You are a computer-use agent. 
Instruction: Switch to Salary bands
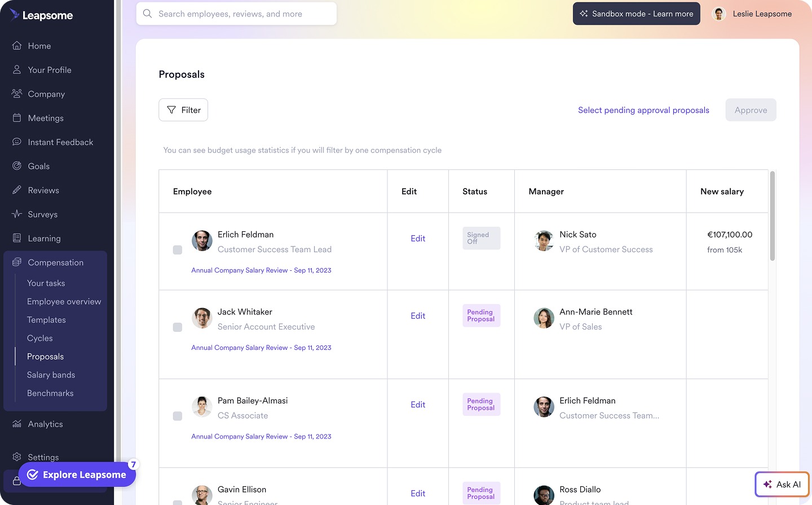pyautogui.click(x=51, y=375)
